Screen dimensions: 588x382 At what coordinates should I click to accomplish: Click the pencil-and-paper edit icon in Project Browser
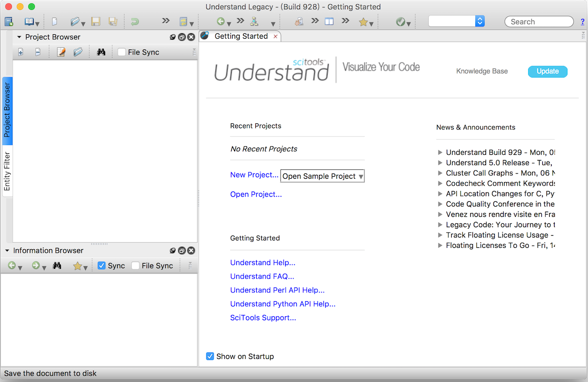61,52
